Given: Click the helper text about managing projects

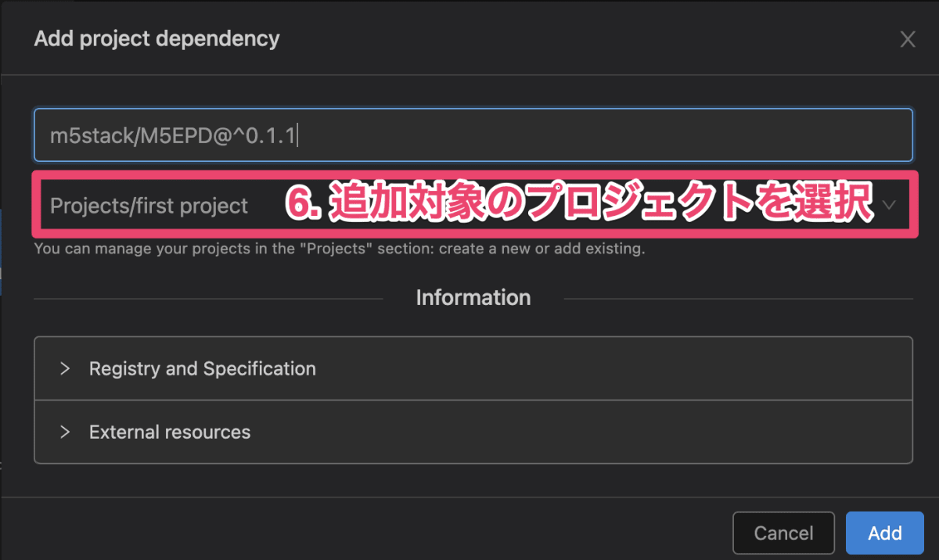Looking at the screenshot, I should click(x=340, y=249).
